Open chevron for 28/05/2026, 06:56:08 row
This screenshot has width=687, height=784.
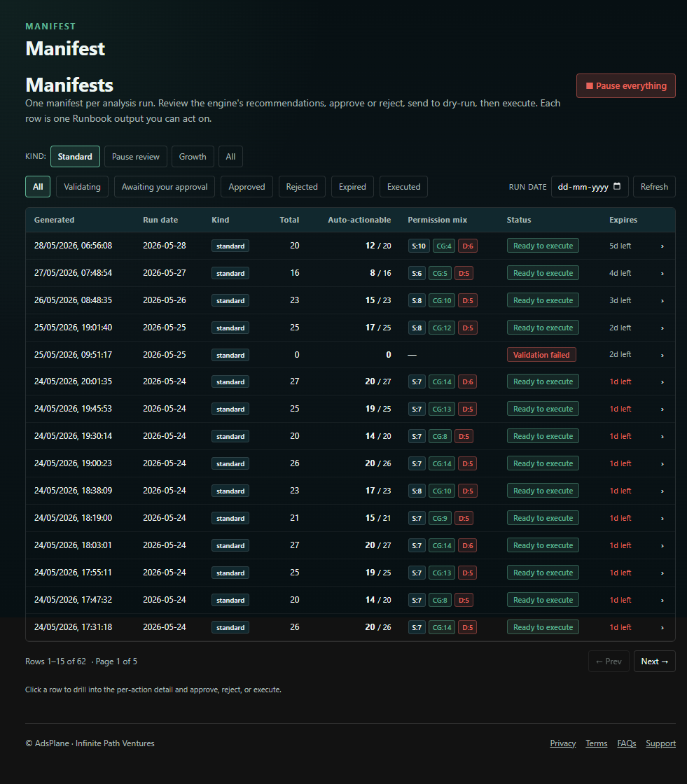[x=662, y=246]
